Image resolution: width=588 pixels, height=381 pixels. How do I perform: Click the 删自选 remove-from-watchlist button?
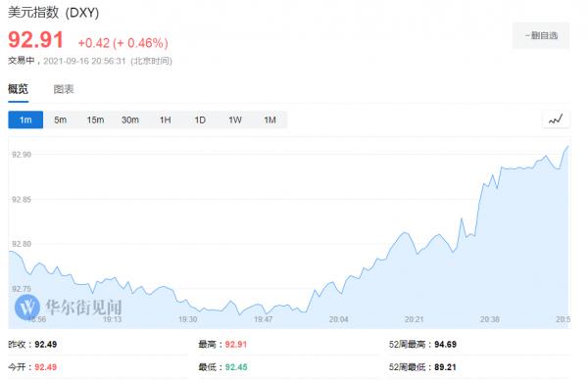click(541, 35)
